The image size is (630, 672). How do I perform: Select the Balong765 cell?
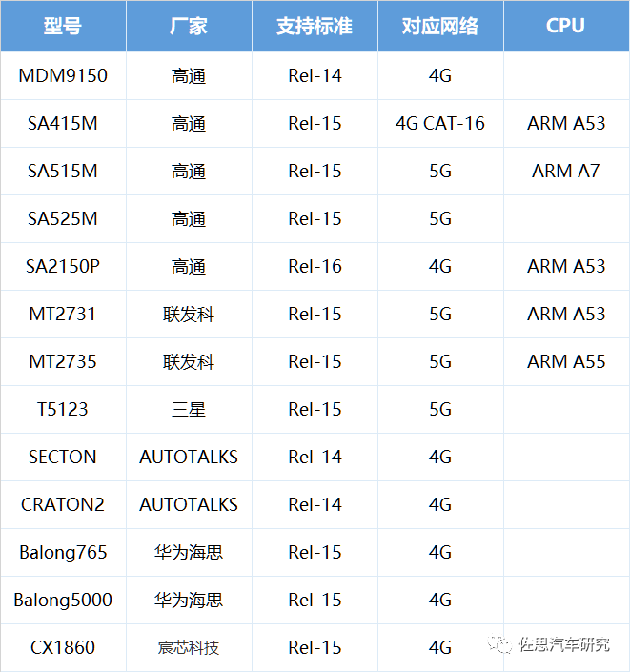(63, 552)
